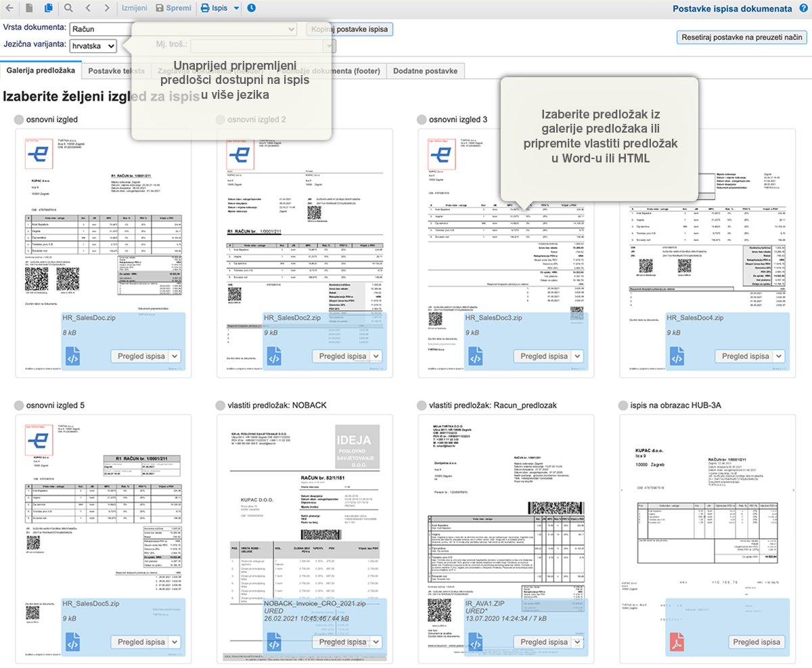
Task: Select the 'osnovni izgled 5' radio button
Action: [x=18, y=405]
